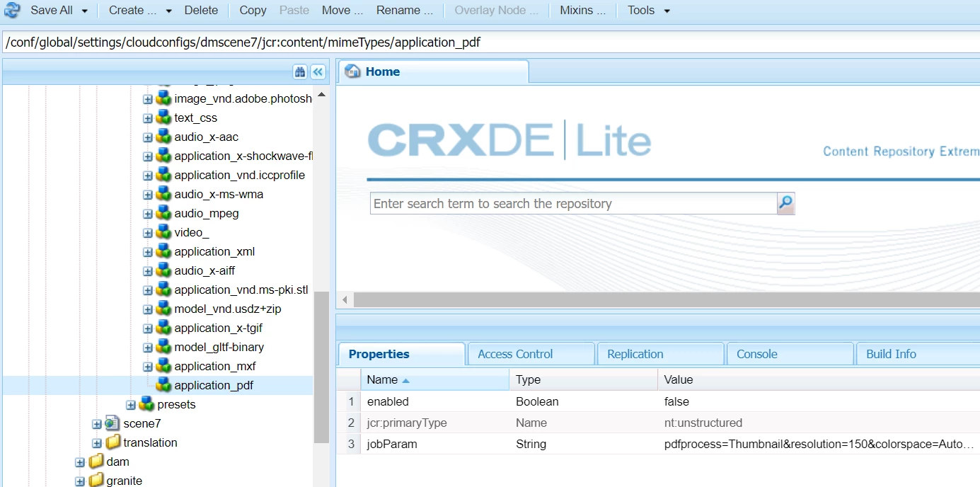Click the presets node icon
This screenshot has width=980, height=487.
pyautogui.click(x=146, y=404)
